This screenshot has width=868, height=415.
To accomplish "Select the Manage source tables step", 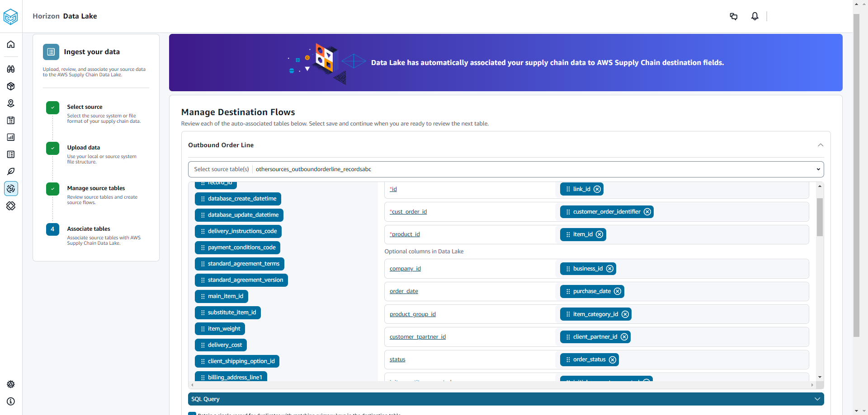I will click(x=96, y=188).
